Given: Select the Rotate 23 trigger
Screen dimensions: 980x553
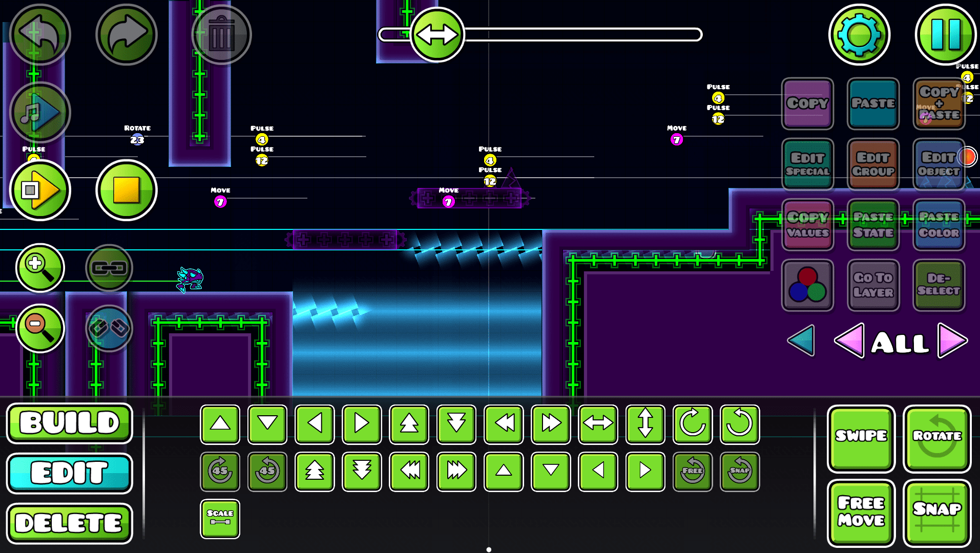Looking at the screenshot, I should [137, 140].
